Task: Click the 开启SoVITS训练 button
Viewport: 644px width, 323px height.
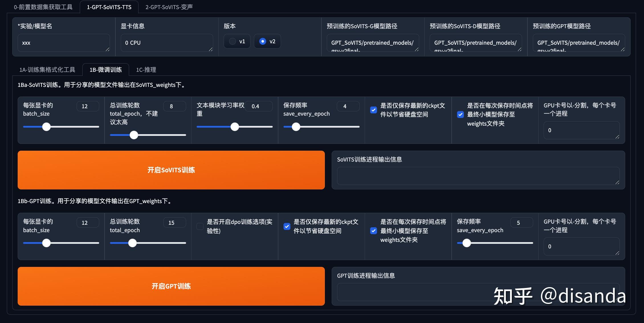Action: pos(171,170)
